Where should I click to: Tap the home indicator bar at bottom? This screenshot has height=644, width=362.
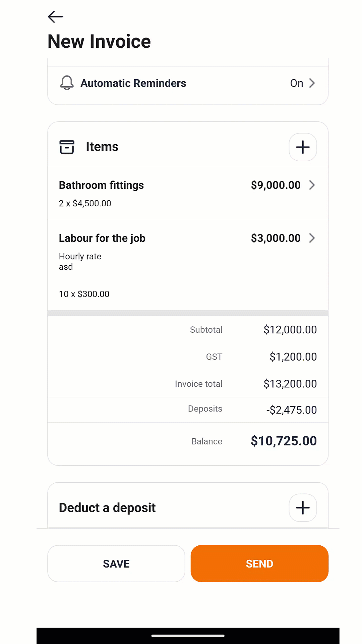(188, 636)
